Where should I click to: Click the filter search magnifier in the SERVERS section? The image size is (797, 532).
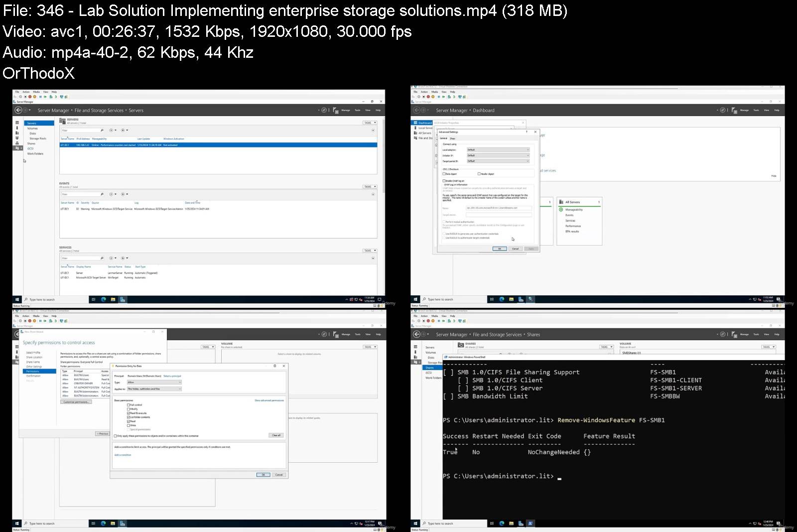tap(102, 131)
